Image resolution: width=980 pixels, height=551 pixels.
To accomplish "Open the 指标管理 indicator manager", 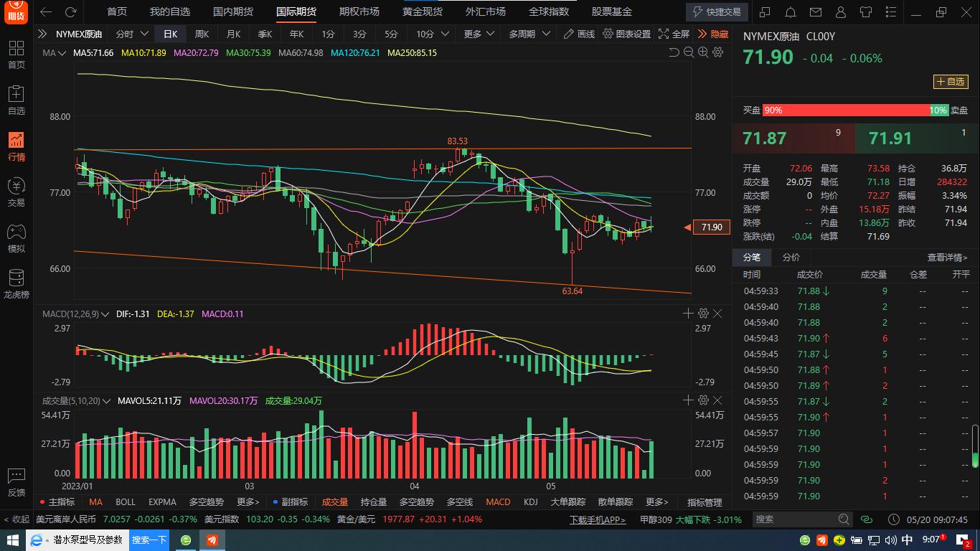I will pyautogui.click(x=705, y=502).
